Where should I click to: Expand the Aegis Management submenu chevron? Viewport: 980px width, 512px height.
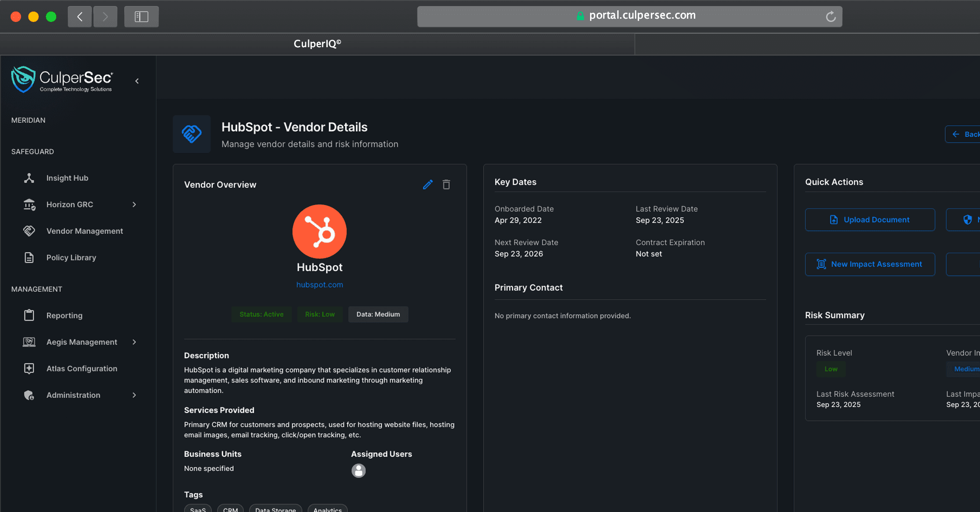click(x=134, y=342)
